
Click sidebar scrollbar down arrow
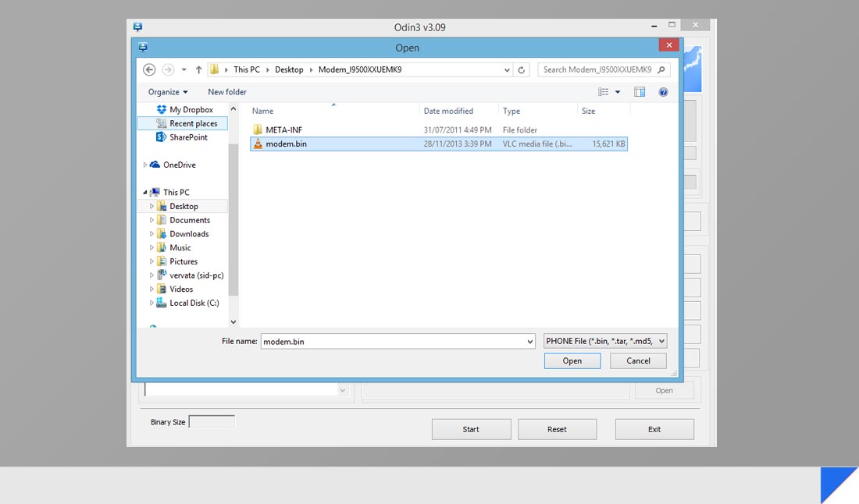pyautogui.click(x=233, y=321)
